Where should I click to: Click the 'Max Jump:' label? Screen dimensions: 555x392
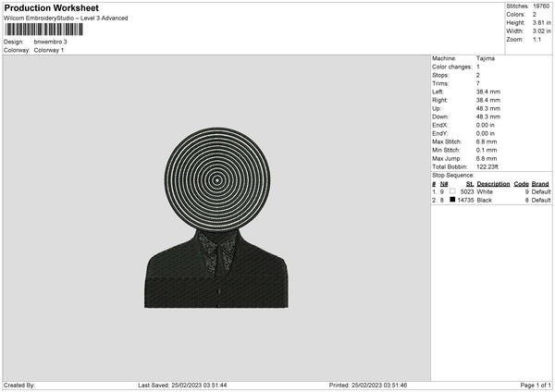(x=447, y=158)
